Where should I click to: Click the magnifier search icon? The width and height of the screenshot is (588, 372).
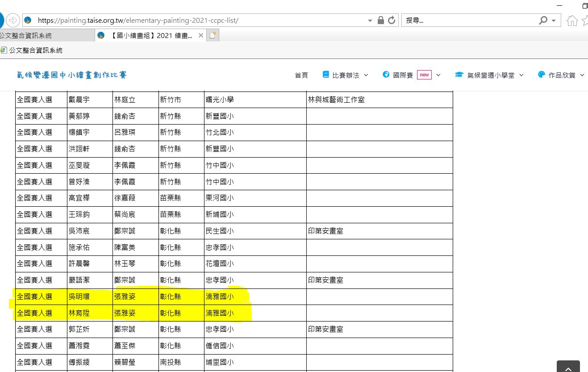[543, 20]
